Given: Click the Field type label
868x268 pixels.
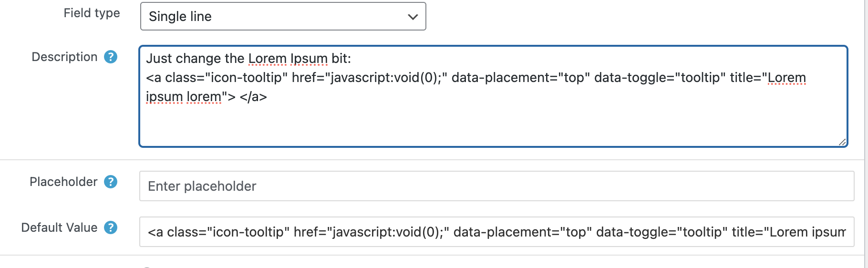Looking at the screenshot, I should (x=92, y=13).
